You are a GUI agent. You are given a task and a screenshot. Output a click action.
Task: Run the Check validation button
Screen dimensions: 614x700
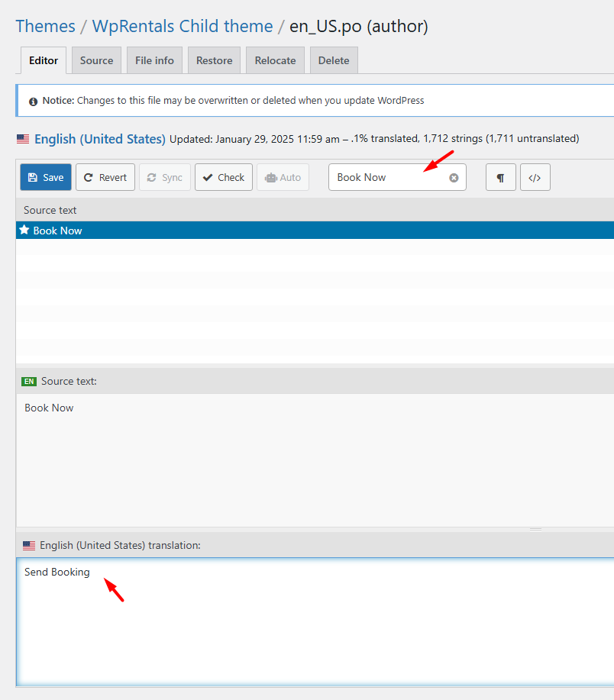pos(224,177)
